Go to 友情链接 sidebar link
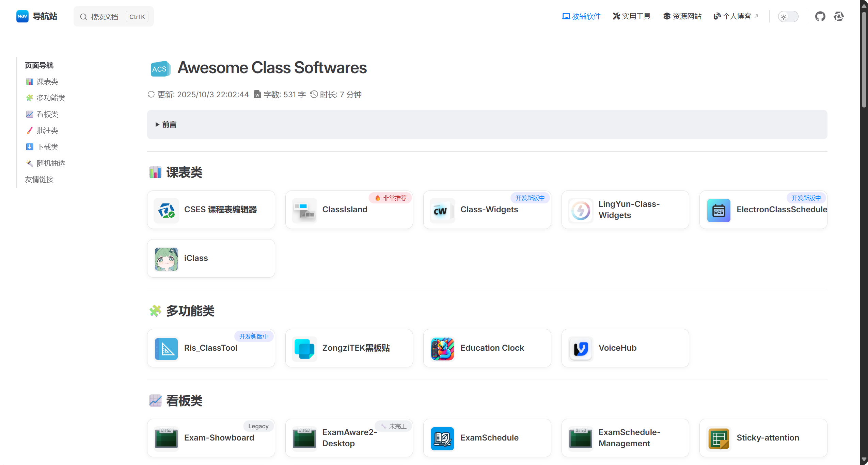Viewport: 868px width, 465px height. pos(39,180)
